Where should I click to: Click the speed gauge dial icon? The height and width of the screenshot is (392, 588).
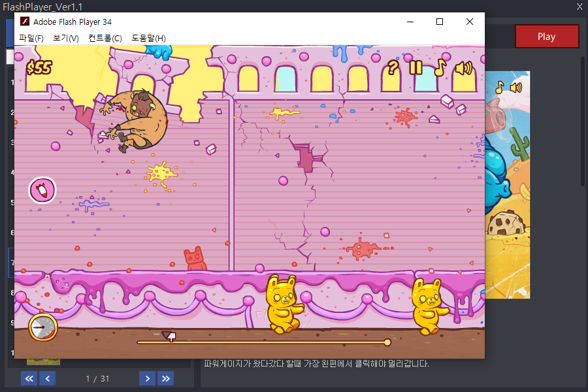pos(42,327)
